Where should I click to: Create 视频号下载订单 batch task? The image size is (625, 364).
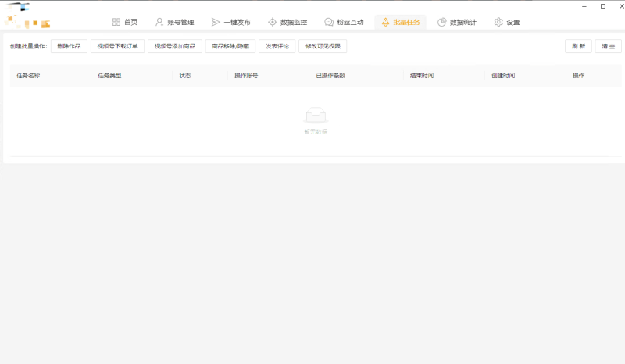[x=118, y=46]
